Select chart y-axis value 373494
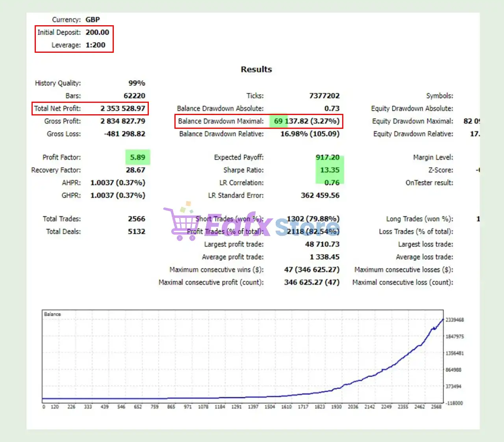504x442 pixels. 454,386
